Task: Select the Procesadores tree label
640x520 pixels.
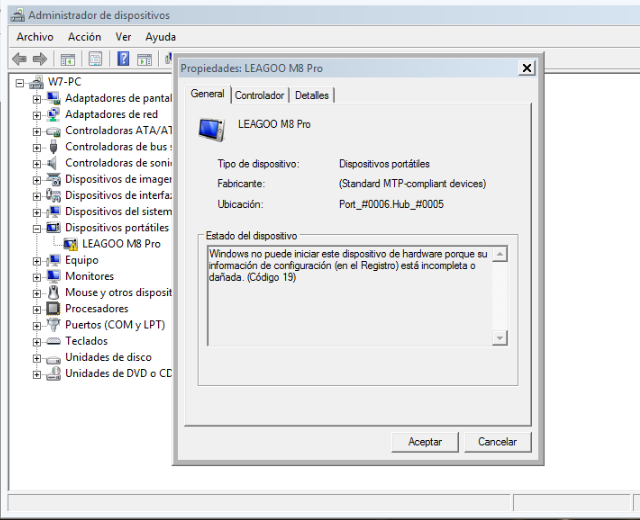Action: point(97,309)
